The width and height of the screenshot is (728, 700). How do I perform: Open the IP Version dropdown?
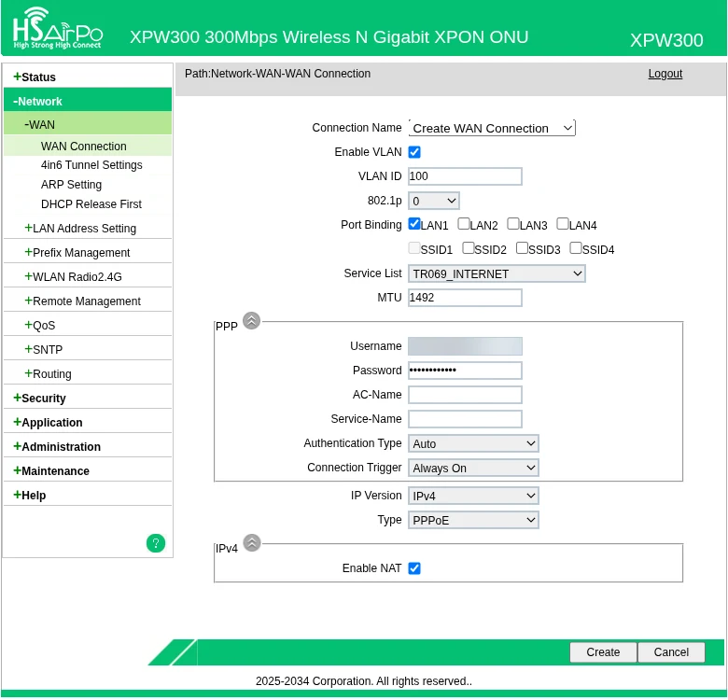tap(473, 497)
